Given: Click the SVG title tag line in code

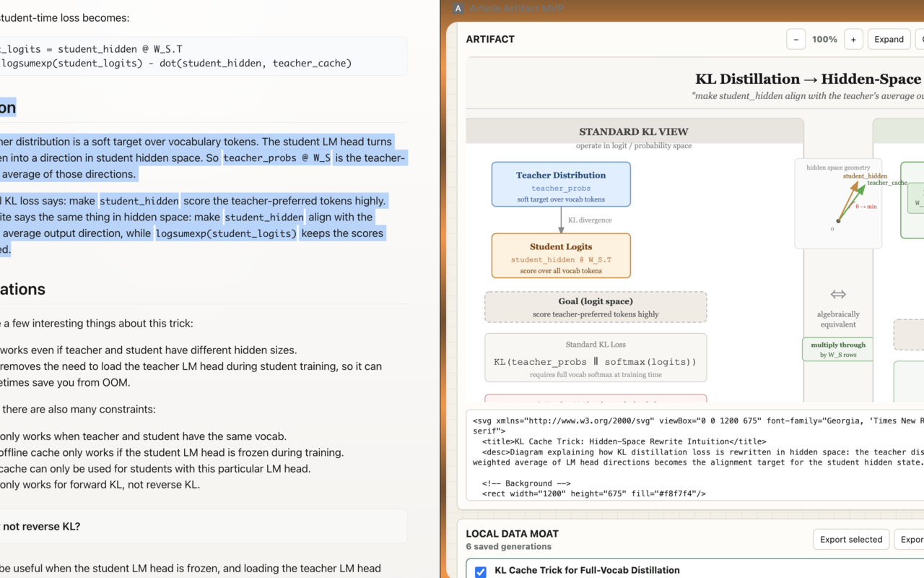Looking at the screenshot, I should point(624,441).
